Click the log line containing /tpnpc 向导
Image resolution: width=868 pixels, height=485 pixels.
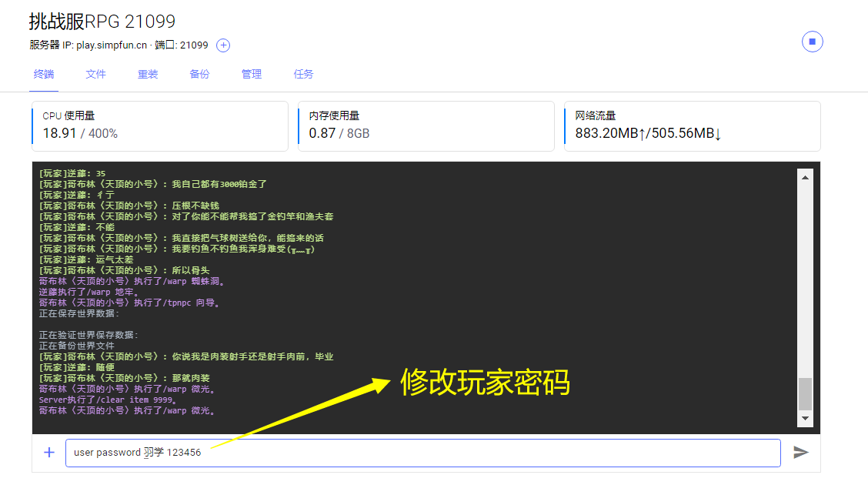click(x=129, y=303)
